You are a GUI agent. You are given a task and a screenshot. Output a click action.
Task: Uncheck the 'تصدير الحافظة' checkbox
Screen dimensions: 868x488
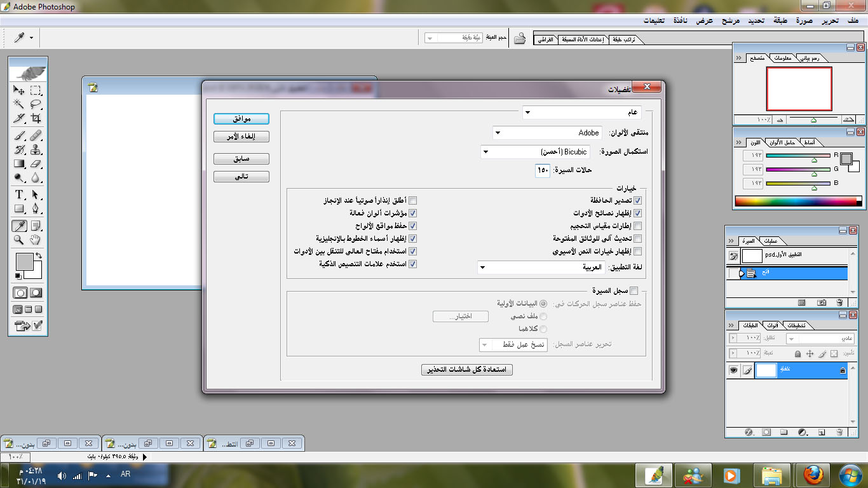click(637, 201)
